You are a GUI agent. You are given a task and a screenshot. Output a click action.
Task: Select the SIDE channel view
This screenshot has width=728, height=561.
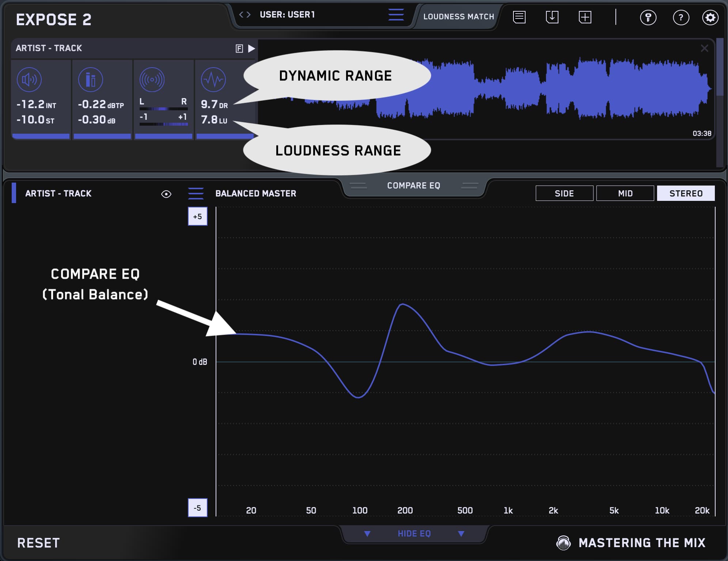click(564, 193)
